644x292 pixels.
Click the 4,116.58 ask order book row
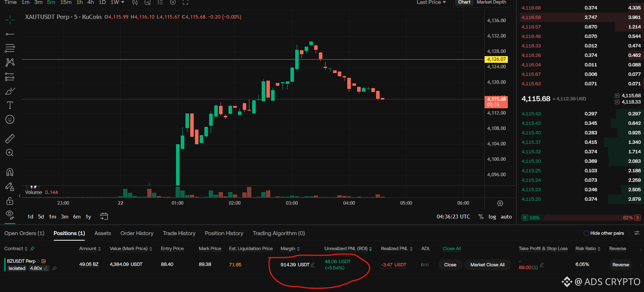tap(581, 17)
